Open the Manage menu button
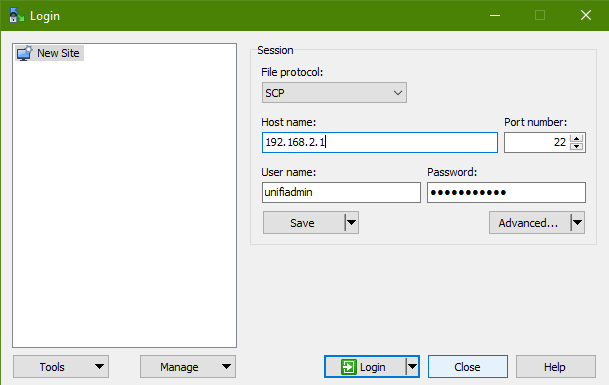The height and width of the screenshot is (385, 609). pyautogui.click(x=188, y=367)
